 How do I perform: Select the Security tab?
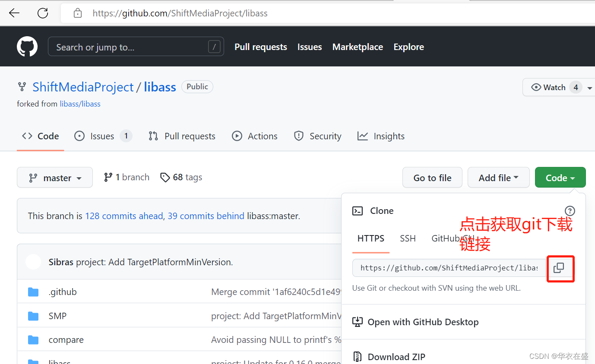tap(317, 136)
